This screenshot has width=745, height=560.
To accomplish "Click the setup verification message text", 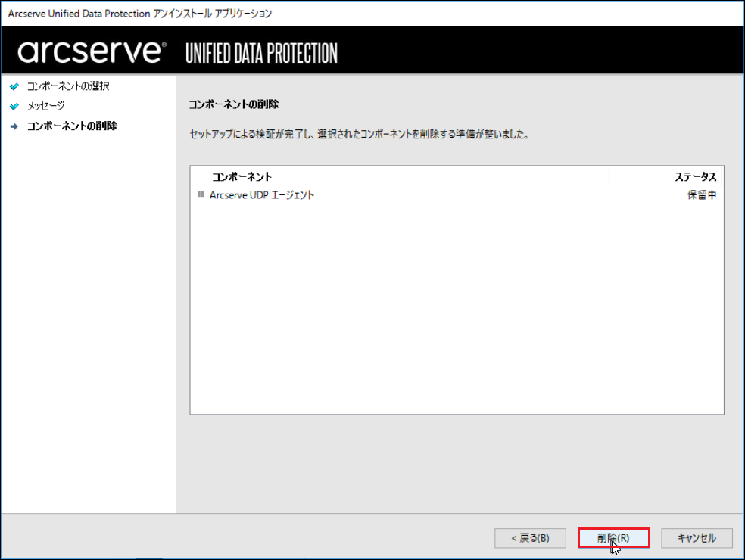I will pos(359,135).
